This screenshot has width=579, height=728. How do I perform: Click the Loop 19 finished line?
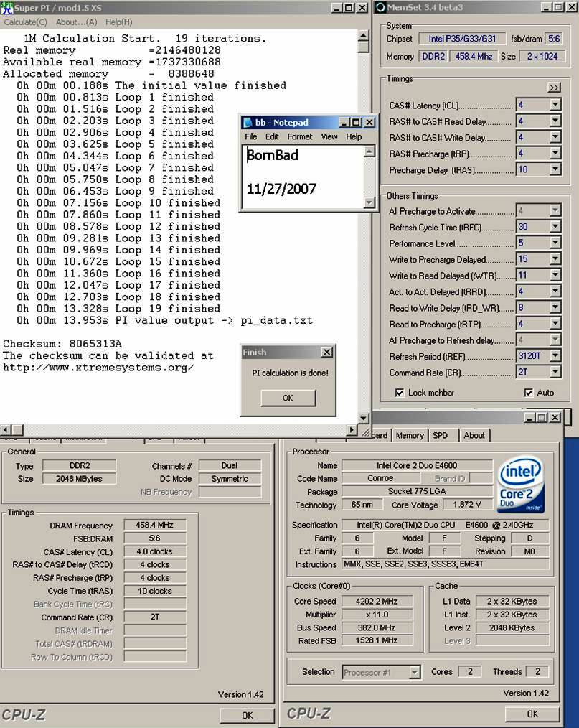tap(118, 309)
